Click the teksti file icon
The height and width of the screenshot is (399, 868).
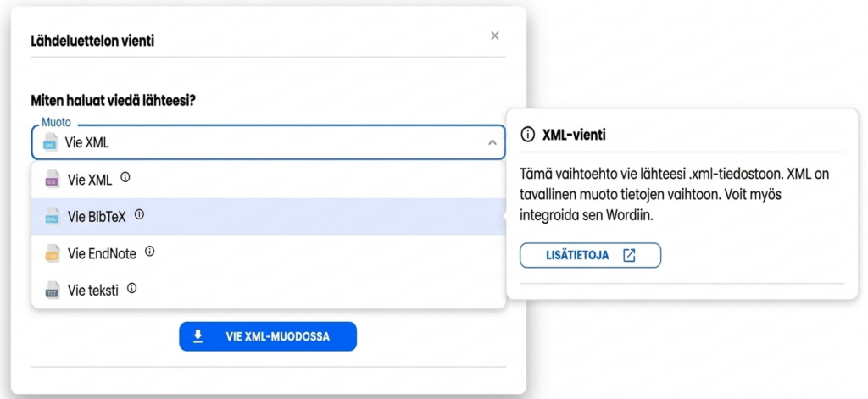point(52,290)
